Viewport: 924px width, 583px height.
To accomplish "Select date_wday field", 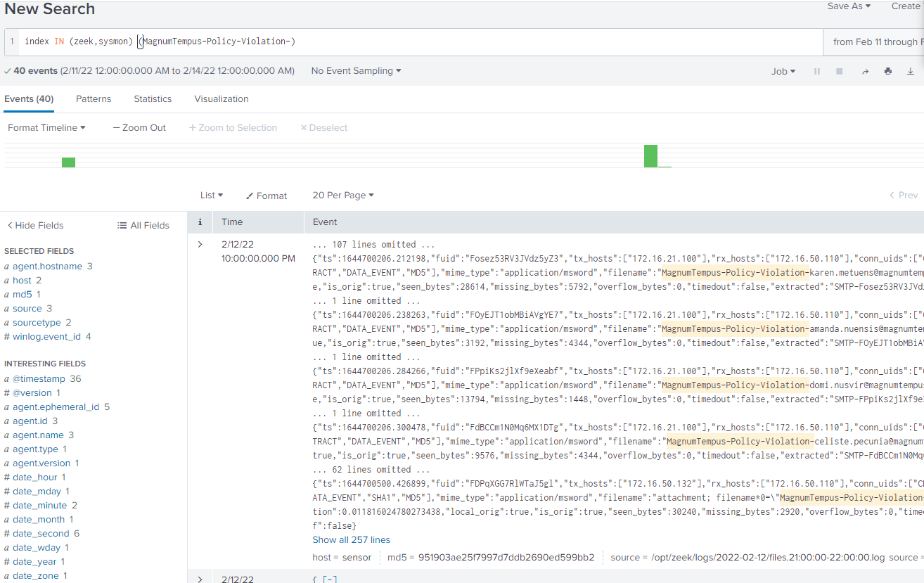I will 37,548.
